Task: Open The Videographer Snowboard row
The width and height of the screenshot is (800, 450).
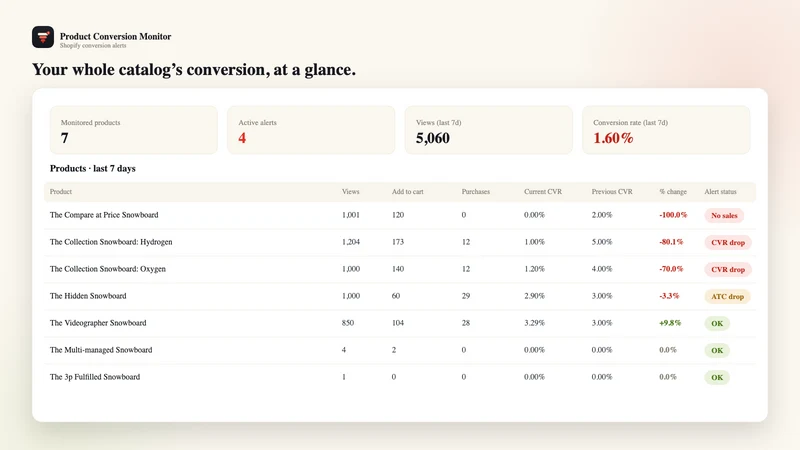Action: coord(400,323)
